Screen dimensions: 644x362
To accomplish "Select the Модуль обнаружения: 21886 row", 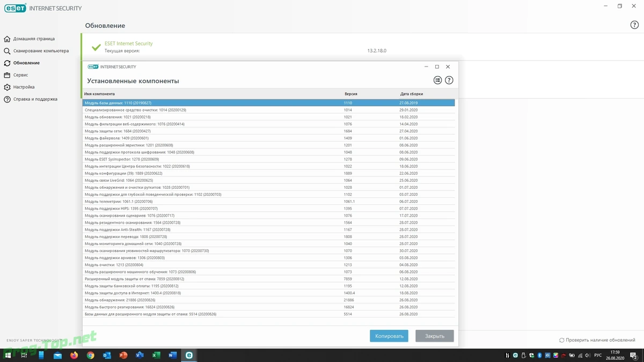I will click(268, 300).
